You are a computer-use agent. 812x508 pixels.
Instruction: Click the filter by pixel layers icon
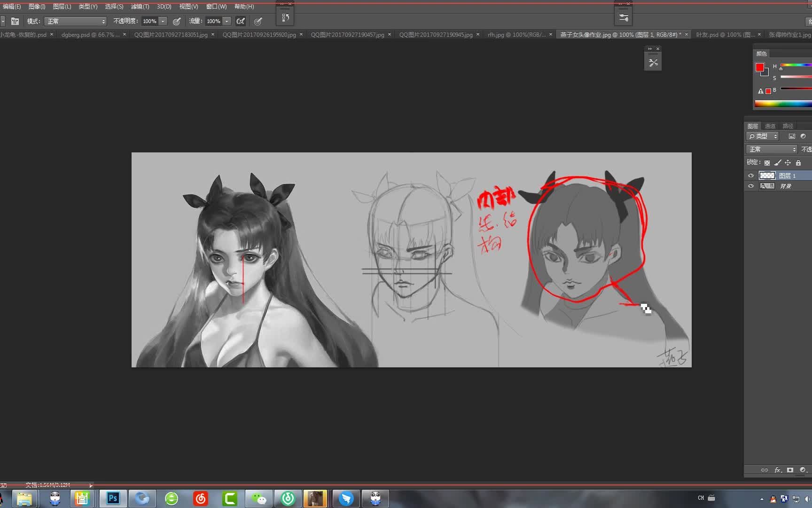(792, 136)
